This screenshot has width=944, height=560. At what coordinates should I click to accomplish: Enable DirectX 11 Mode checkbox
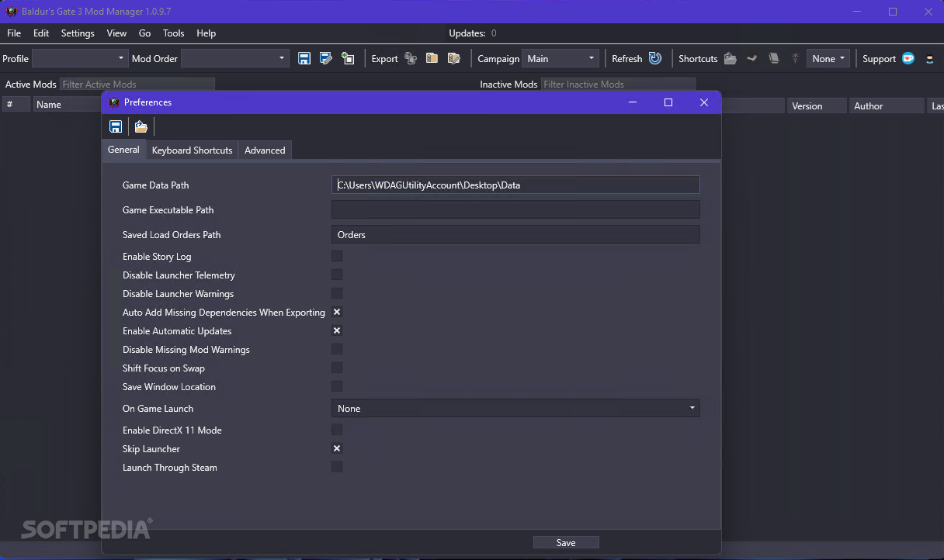[x=337, y=430]
